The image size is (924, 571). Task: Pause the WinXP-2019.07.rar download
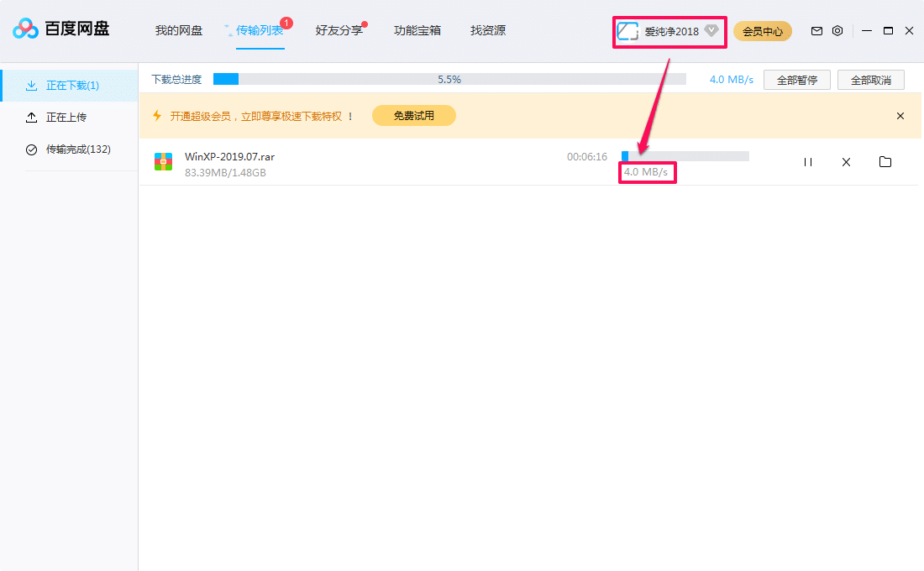pyautogui.click(x=808, y=162)
